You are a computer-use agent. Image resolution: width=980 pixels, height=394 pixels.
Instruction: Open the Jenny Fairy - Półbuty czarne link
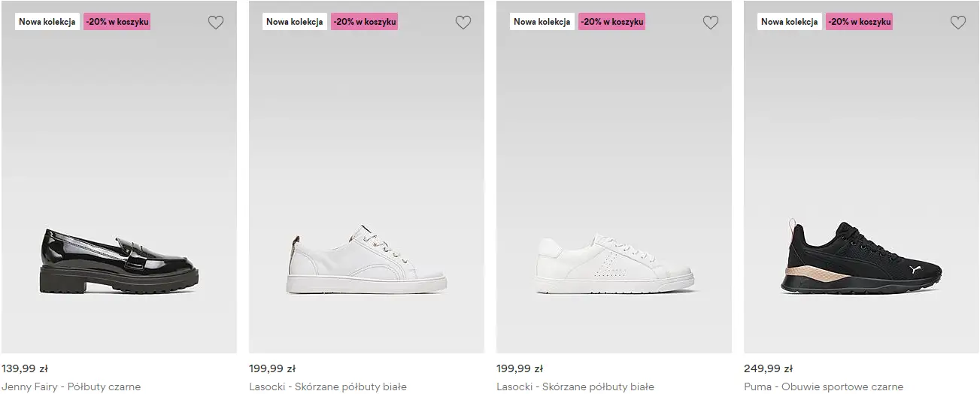pos(71,386)
